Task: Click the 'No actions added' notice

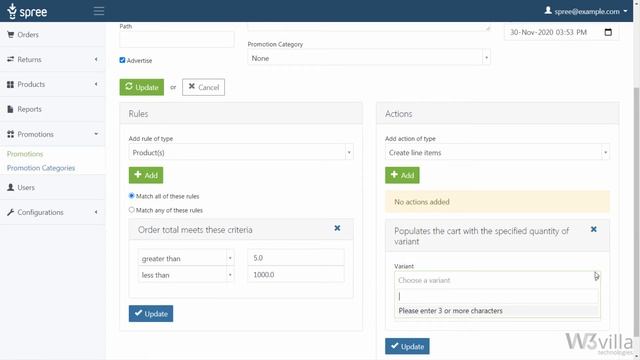Action: tap(497, 202)
